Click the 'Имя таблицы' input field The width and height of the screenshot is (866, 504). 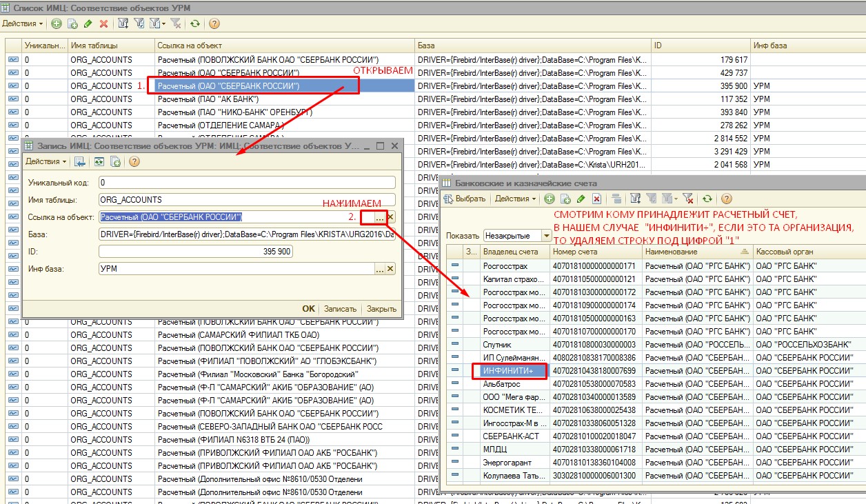click(x=247, y=200)
